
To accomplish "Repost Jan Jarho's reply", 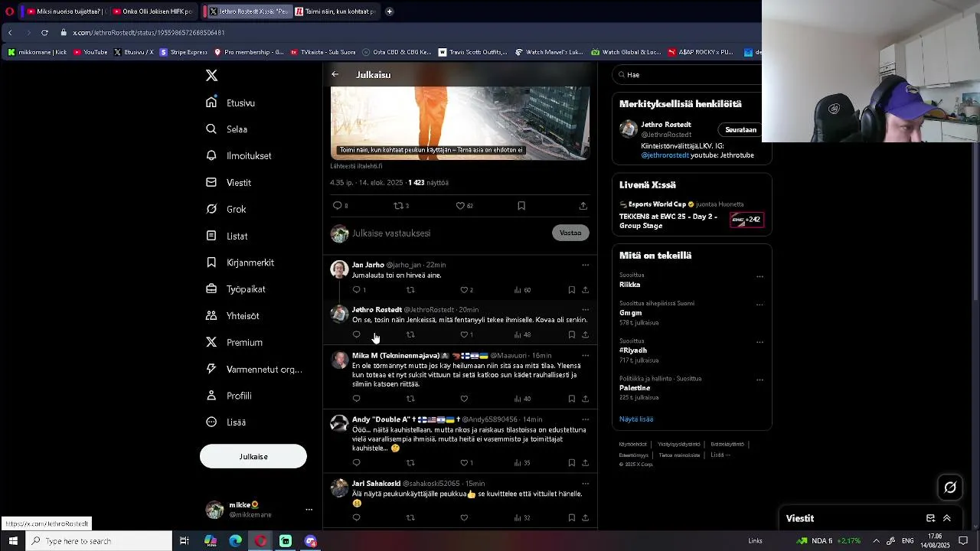I will [x=410, y=290].
